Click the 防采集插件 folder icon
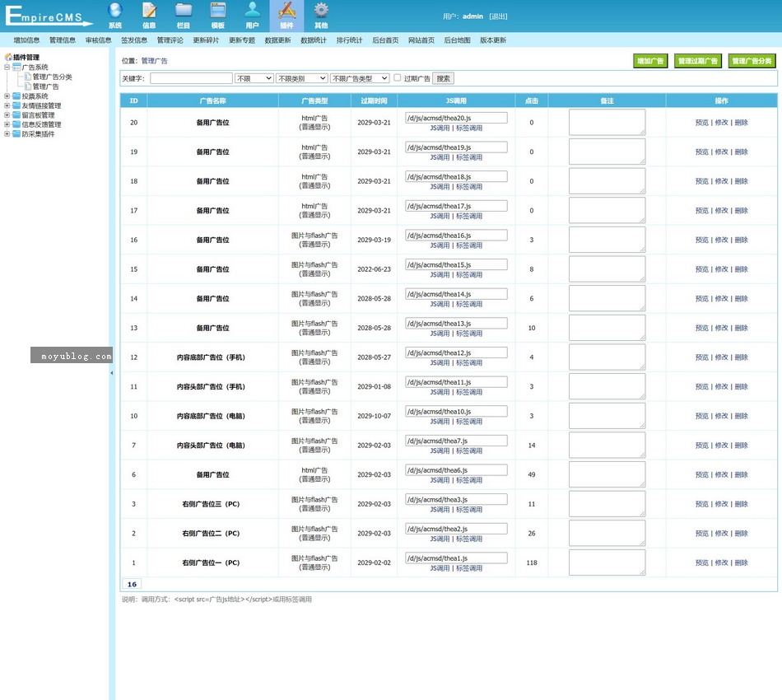This screenshot has height=700, width=782. pos(17,133)
